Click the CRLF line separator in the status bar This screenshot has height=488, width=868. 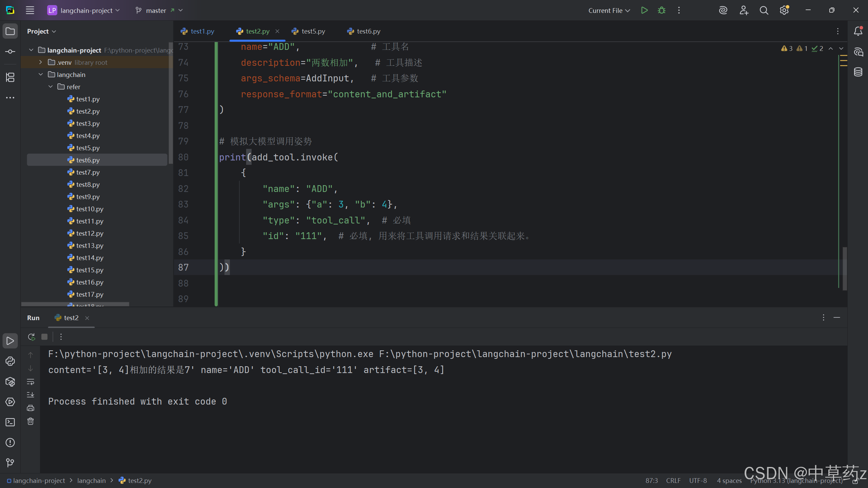673,481
